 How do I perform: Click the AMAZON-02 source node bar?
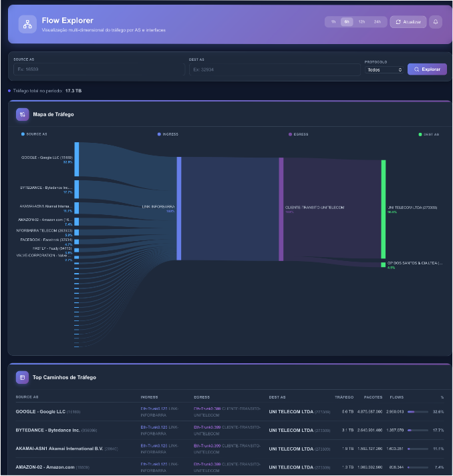[x=77, y=222]
